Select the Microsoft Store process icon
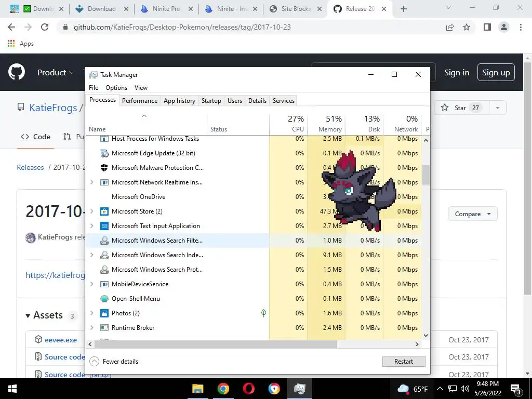Viewport: 532px width, 399px height. (104, 211)
